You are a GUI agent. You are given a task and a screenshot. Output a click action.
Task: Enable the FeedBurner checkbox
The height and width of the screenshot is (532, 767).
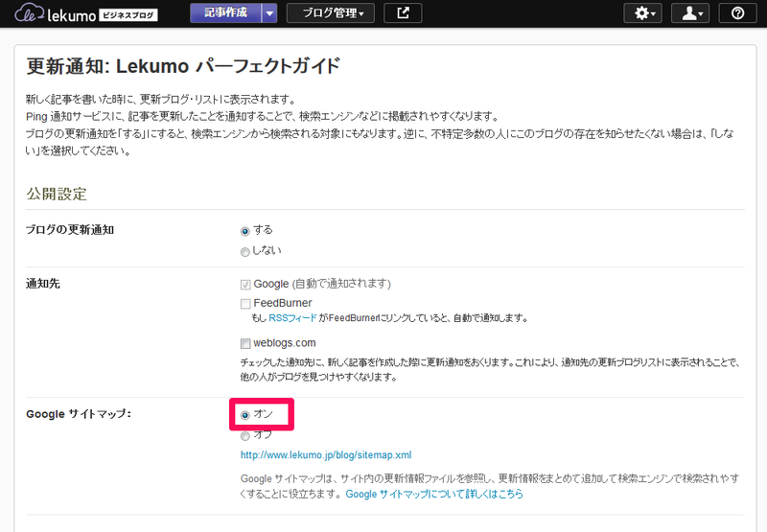(x=245, y=304)
